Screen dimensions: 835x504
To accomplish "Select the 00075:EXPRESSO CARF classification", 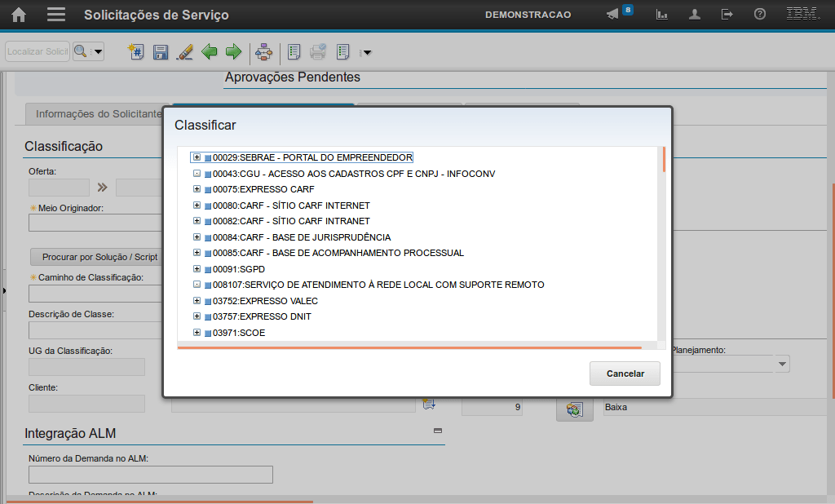I will 263,189.
